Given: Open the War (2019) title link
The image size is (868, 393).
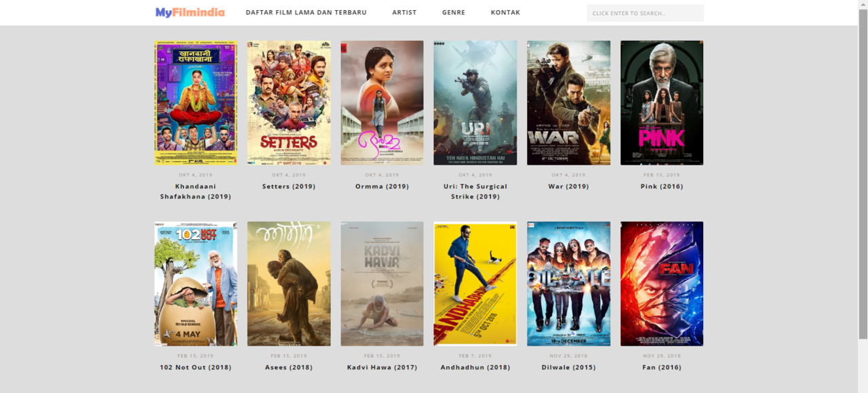Looking at the screenshot, I should point(568,186).
